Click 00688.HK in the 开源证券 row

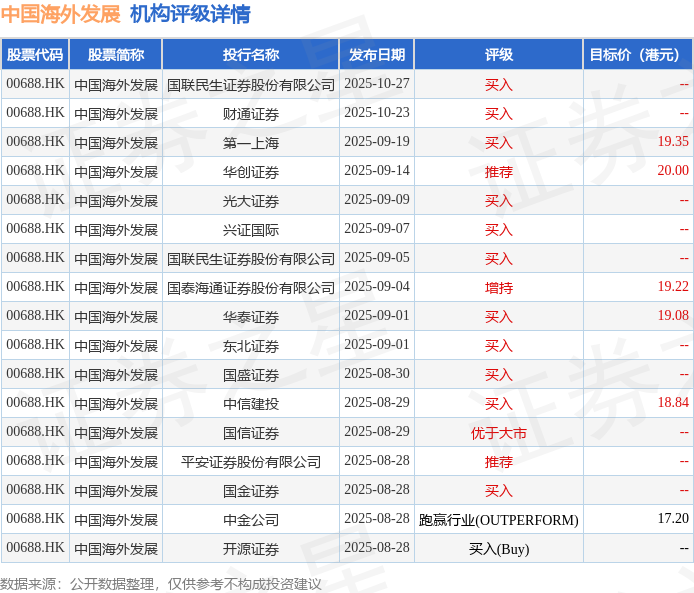(35, 547)
